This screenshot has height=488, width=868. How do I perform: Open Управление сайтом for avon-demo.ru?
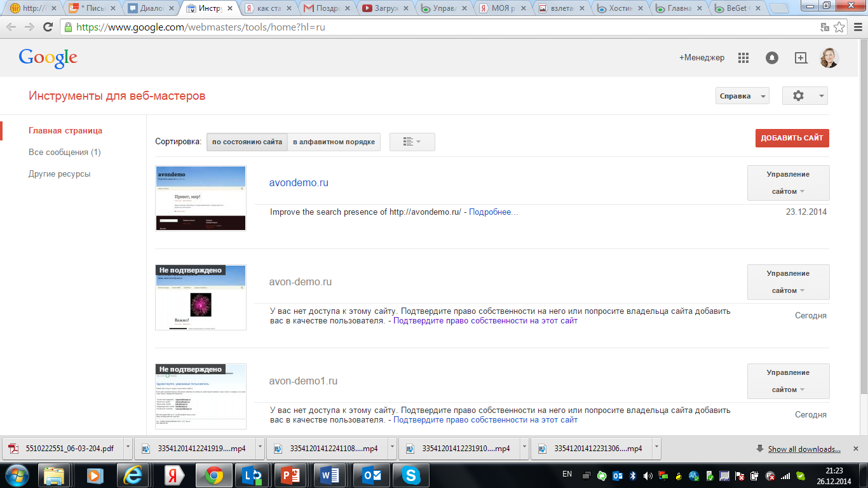788,281
